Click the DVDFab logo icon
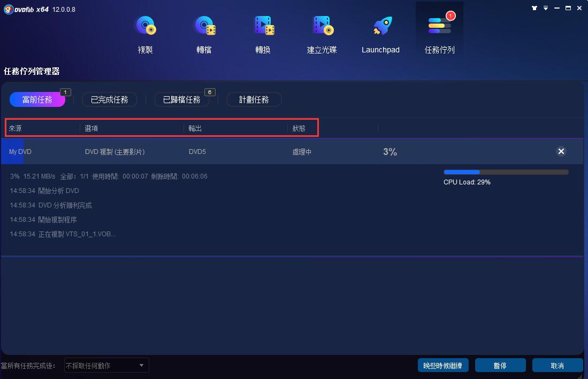This screenshot has height=379, width=588. point(9,9)
